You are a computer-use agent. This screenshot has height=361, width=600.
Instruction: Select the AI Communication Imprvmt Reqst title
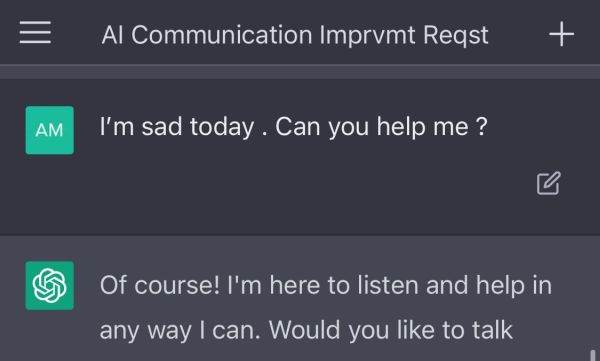tap(295, 35)
